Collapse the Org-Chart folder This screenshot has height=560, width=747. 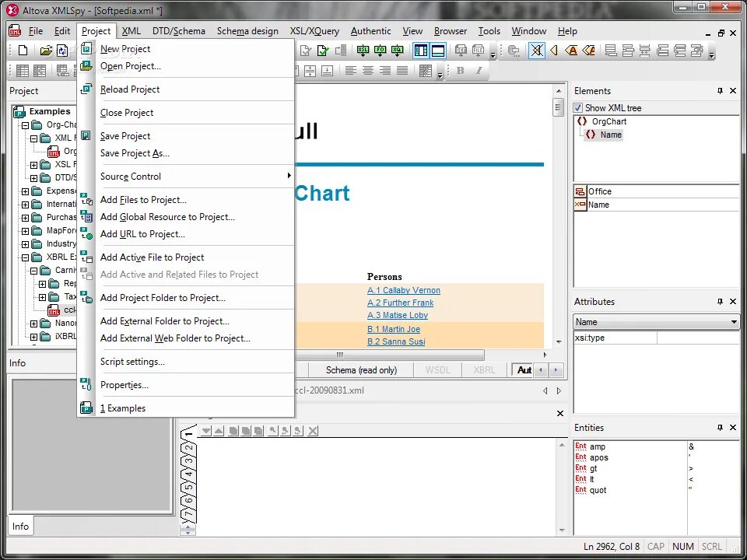tap(25, 125)
